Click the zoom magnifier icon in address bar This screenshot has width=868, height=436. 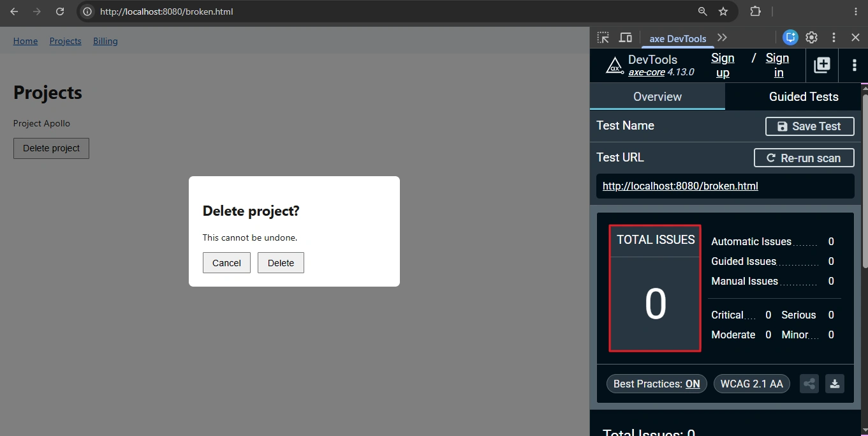703,11
